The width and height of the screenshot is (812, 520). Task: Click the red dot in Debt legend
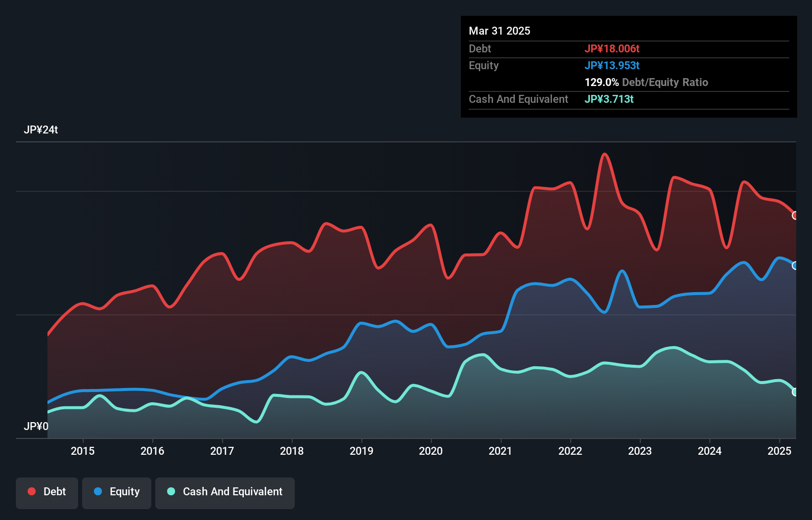(x=32, y=491)
